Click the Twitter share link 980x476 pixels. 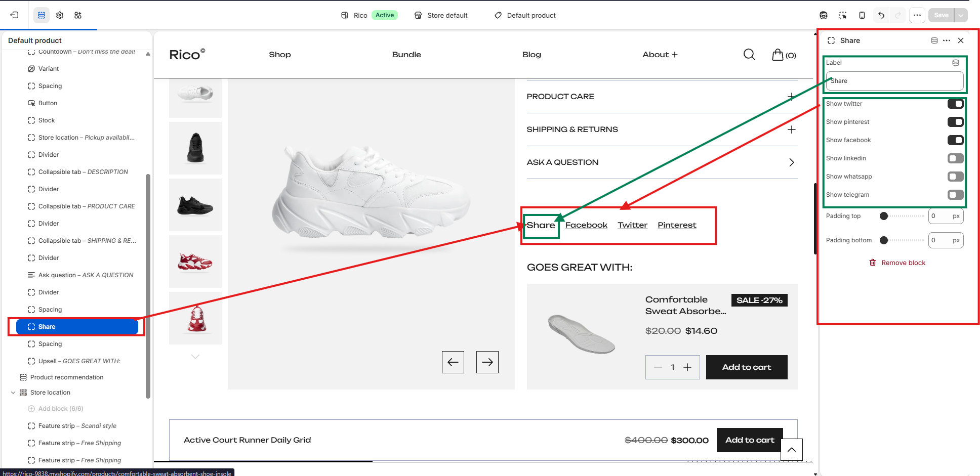pyautogui.click(x=632, y=225)
